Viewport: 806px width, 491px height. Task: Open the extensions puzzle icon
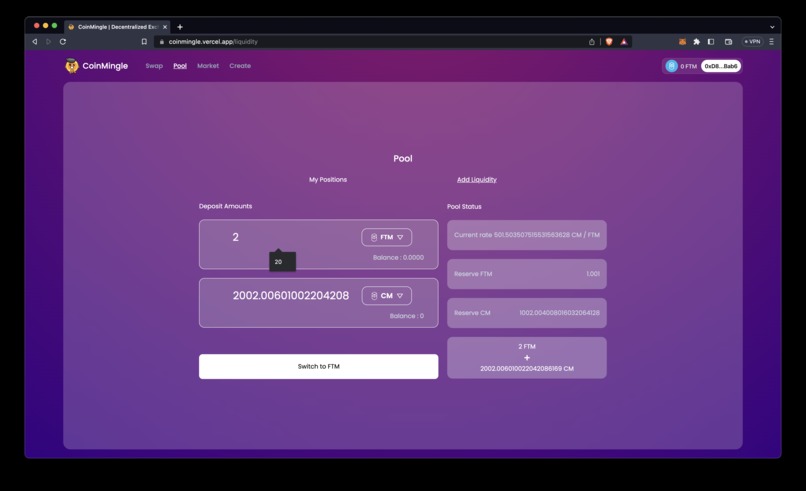click(697, 42)
